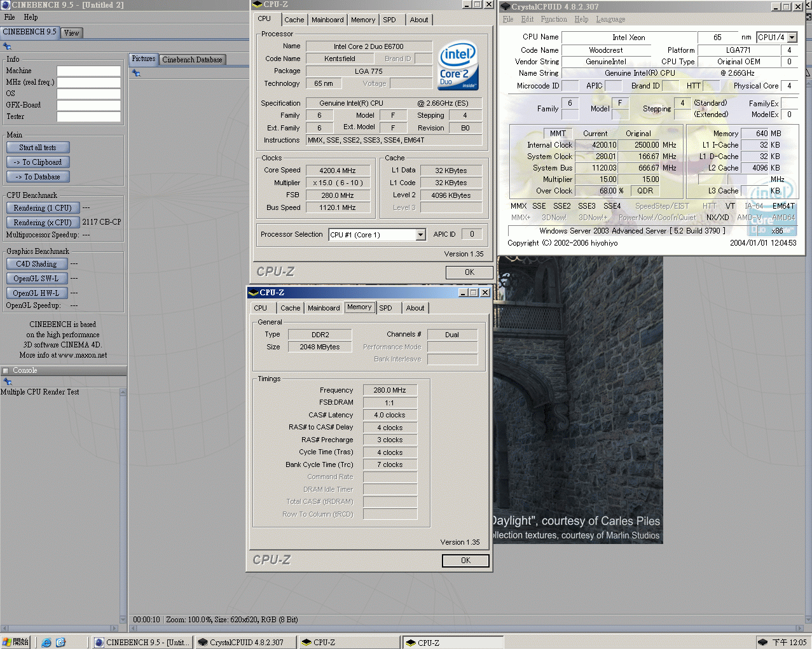Switch to the CPU tab in the lower CPU-Z window
This screenshot has height=649, width=812.
coord(261,308)
